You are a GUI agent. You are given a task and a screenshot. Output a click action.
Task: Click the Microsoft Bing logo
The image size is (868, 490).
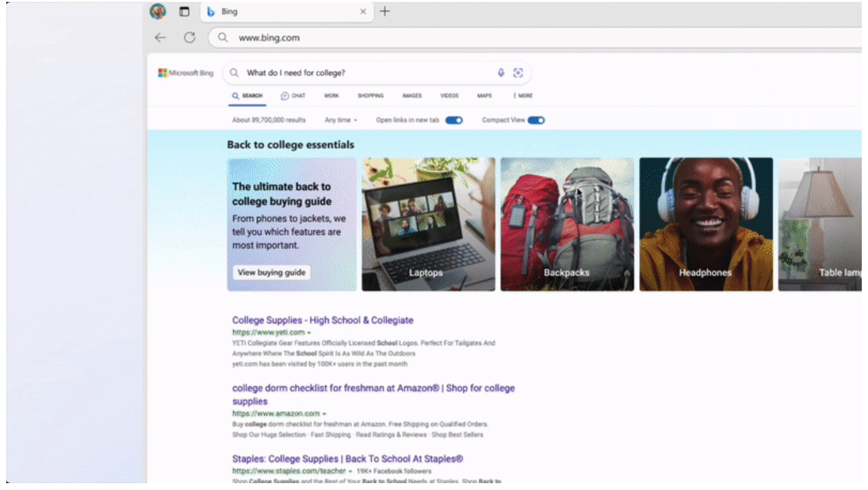186,73
